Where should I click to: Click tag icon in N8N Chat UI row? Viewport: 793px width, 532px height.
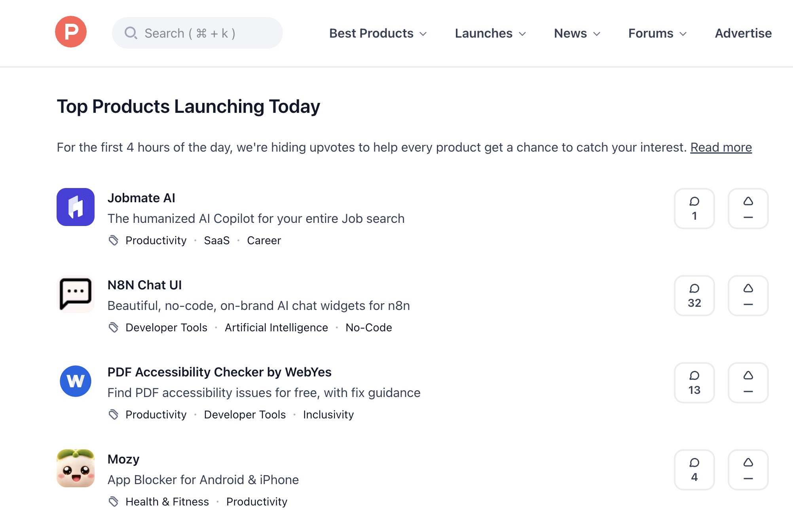pos(114,327)
